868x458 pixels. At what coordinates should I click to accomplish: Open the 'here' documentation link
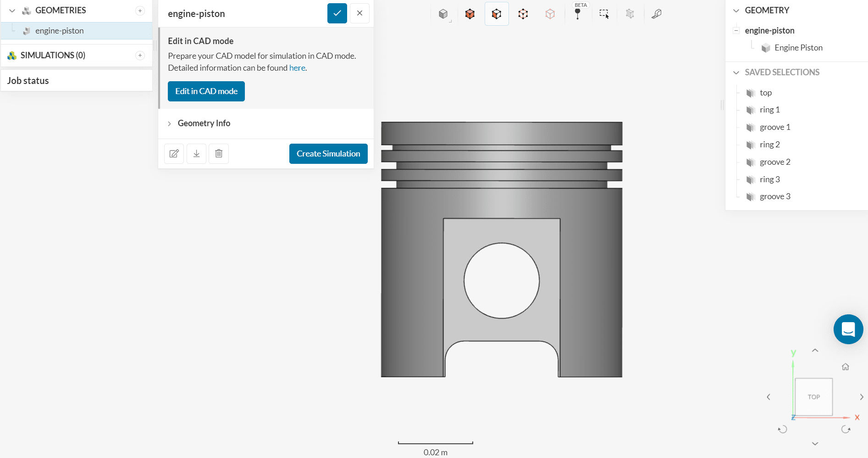297,68
